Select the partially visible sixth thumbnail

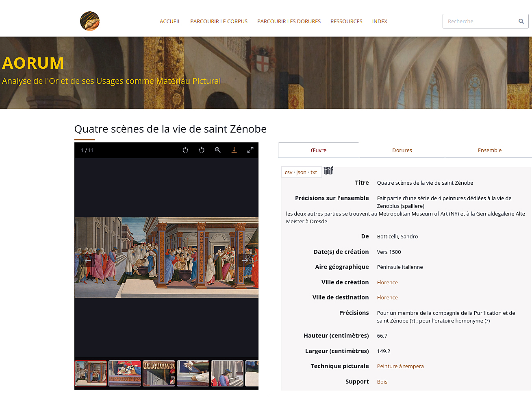(x=252, y=373)
